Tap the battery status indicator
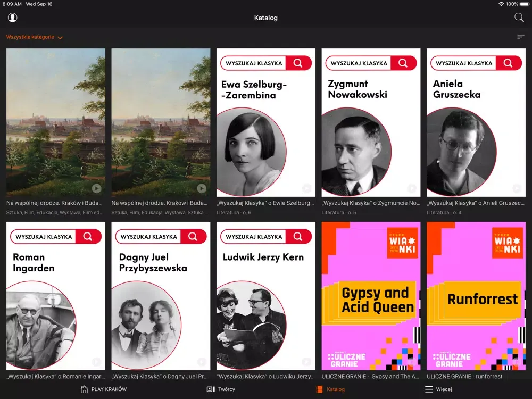Image resolution: width=532 pixels, height=399 pixels. point(525,4)
